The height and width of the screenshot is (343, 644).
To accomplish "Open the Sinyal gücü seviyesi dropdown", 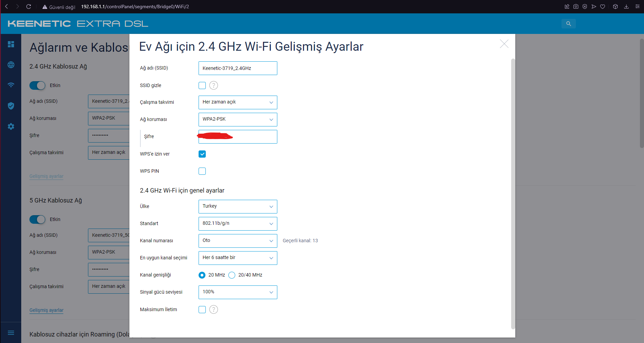I will 238,292.
